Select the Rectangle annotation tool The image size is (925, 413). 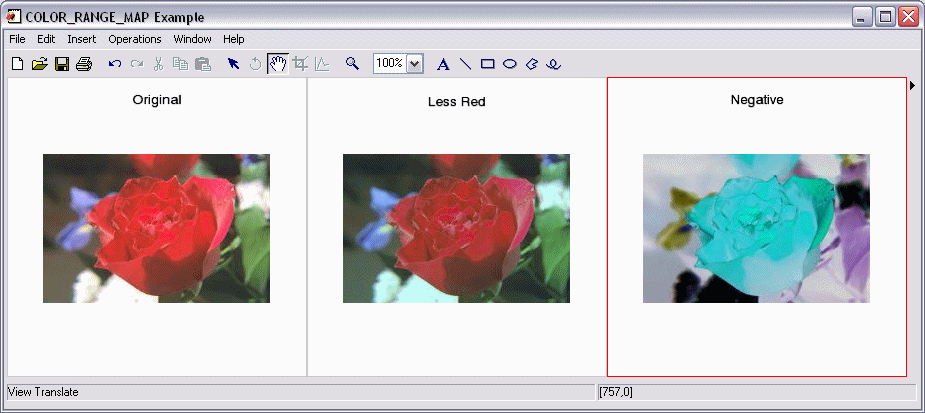[487, 64]
